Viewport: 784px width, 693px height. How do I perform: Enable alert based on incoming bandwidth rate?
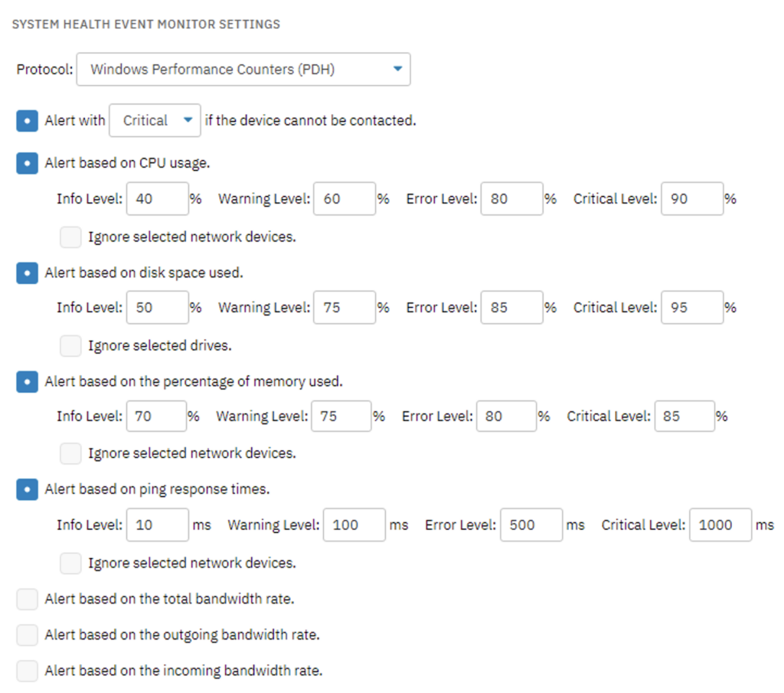pos(27,671)
